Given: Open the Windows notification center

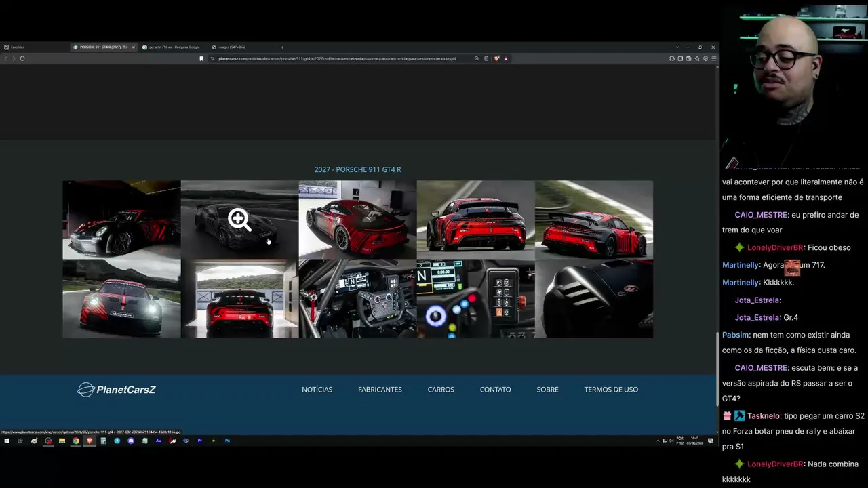Looking at the screenshot, I should coord(710,441).
